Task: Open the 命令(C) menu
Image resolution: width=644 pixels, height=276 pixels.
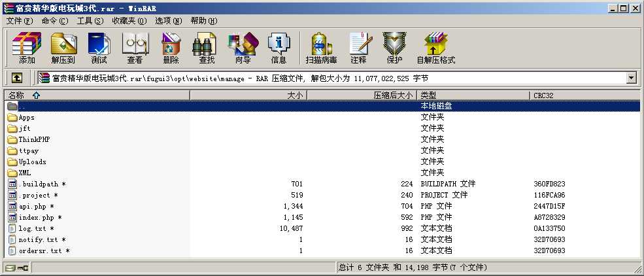Action: pos(55,20)
